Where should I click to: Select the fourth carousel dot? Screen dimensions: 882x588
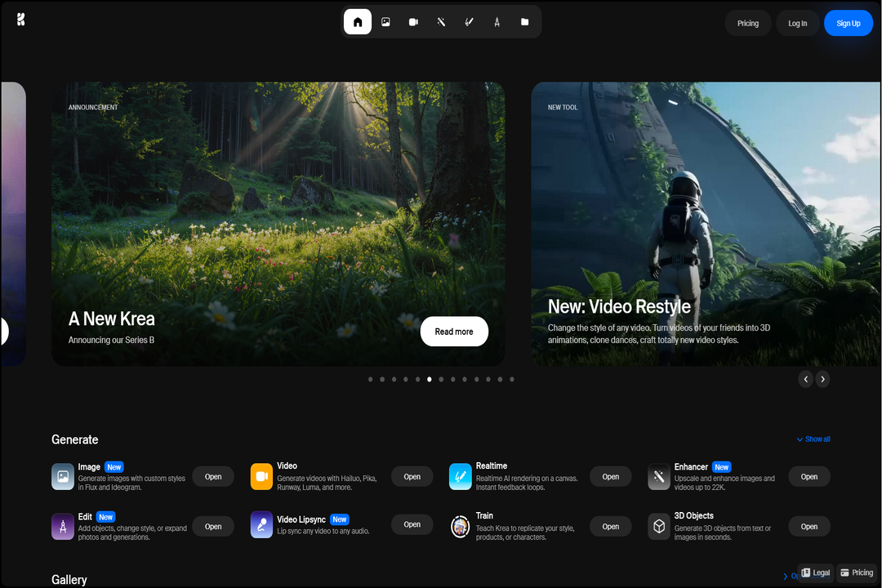[x=406, y=379]
